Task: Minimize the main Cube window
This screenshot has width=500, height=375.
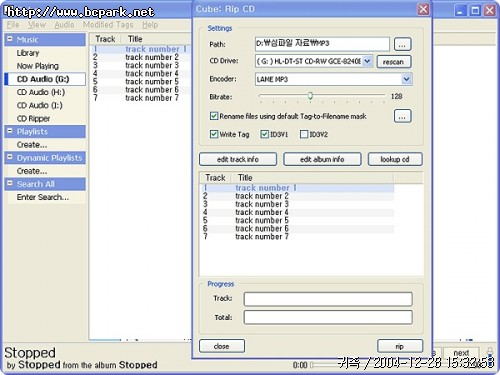Action: tap(460, 11)
